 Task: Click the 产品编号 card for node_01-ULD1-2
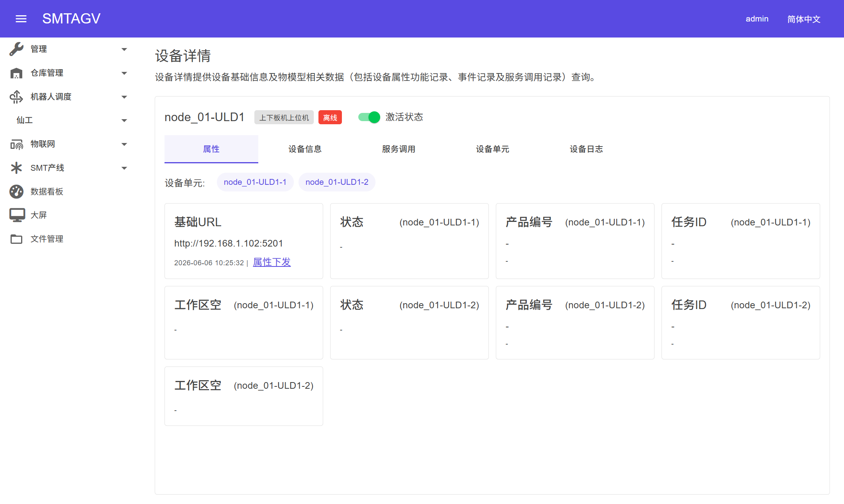[x=575, y=323]
